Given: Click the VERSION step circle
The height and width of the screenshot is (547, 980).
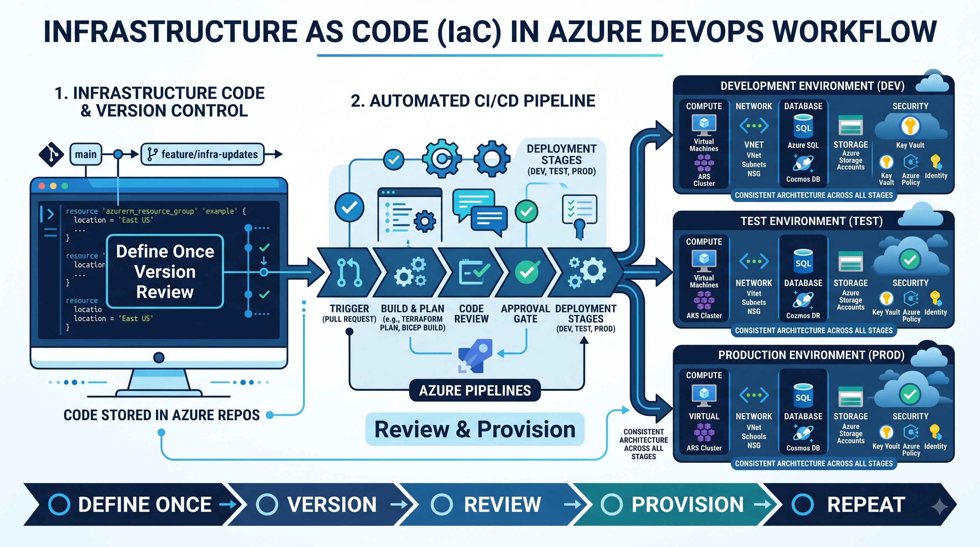Looking at the screenshot, I should click(267, 504).
